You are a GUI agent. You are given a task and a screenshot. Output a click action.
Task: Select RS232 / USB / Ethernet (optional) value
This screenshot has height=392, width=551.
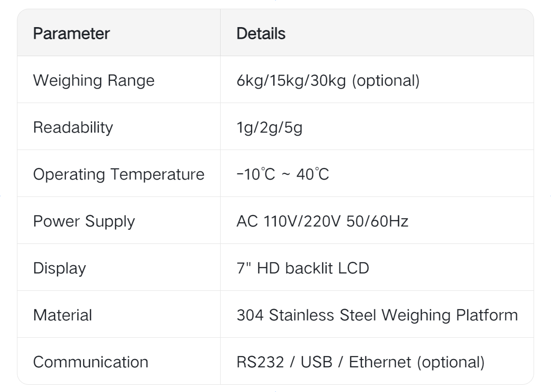click(x=360, y=362)
